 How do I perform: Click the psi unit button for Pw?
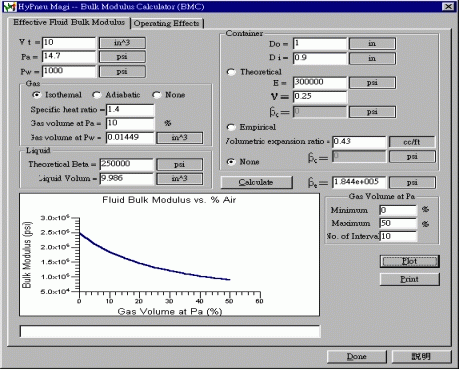tap(122, 71)
